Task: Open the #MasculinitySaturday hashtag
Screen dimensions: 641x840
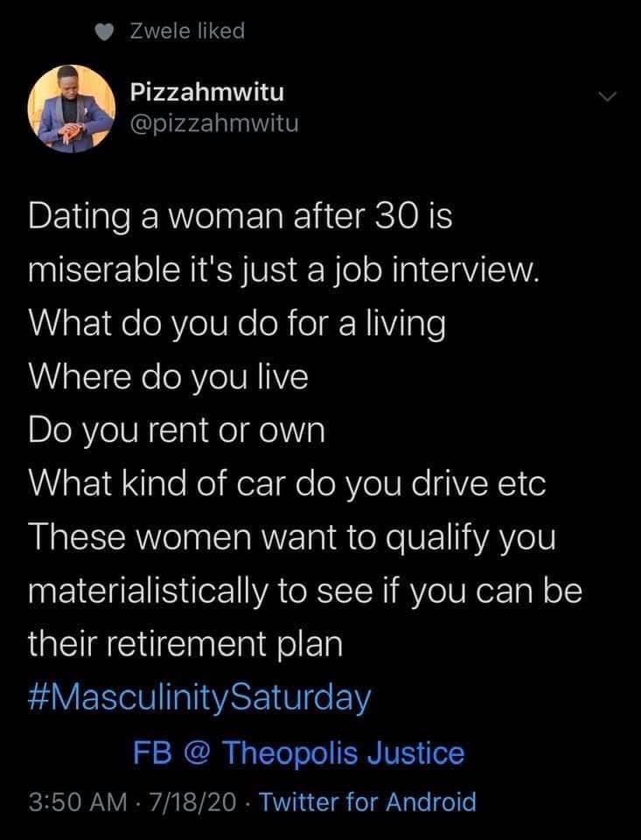Action: [199, 698]
